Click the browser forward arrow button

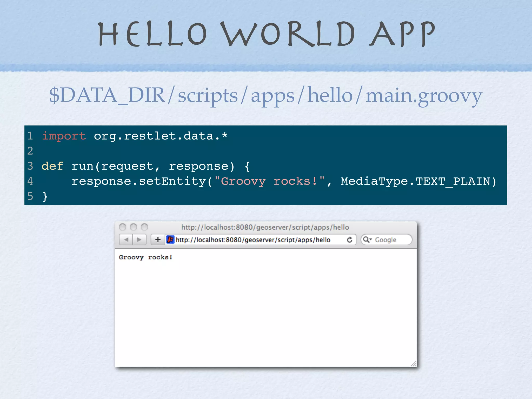[x=139, y=240]
